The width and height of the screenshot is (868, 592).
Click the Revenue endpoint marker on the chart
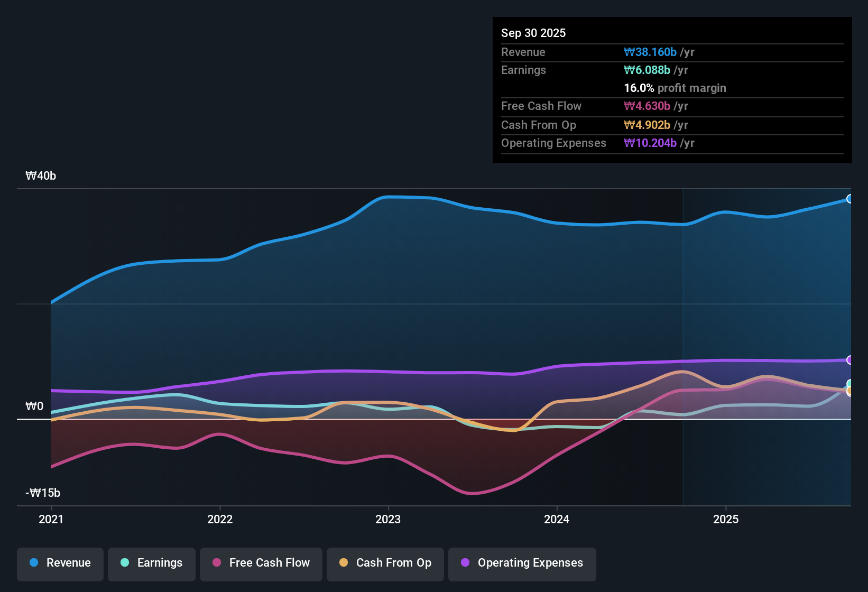(x=850, y=199)
